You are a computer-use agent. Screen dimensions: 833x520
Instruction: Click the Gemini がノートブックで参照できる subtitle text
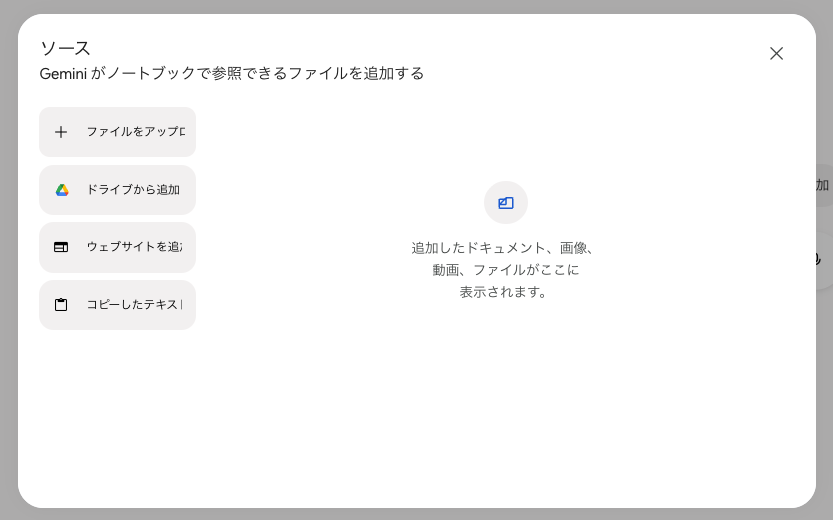coord(232,73)
